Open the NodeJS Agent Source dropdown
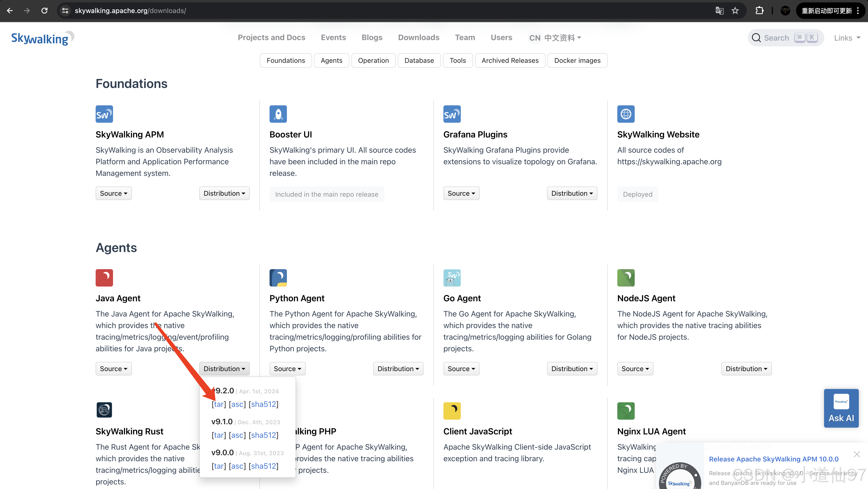 pyautogui.click(x=635, y=368)
